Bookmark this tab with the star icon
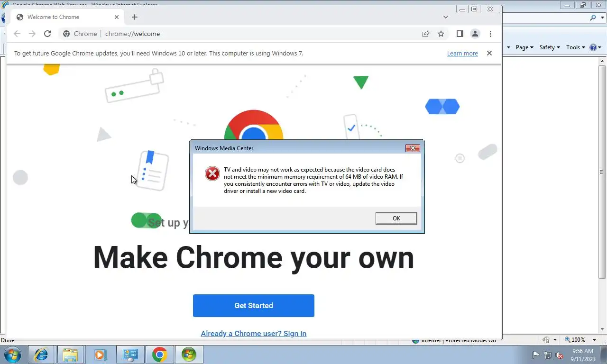 click(441, 34)
